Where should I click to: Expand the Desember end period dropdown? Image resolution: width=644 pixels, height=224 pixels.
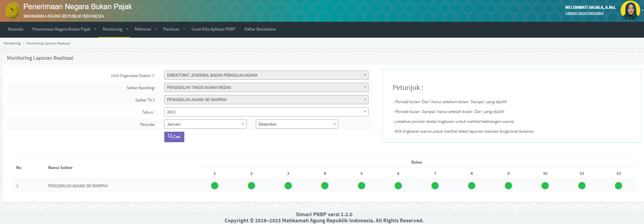296,124
